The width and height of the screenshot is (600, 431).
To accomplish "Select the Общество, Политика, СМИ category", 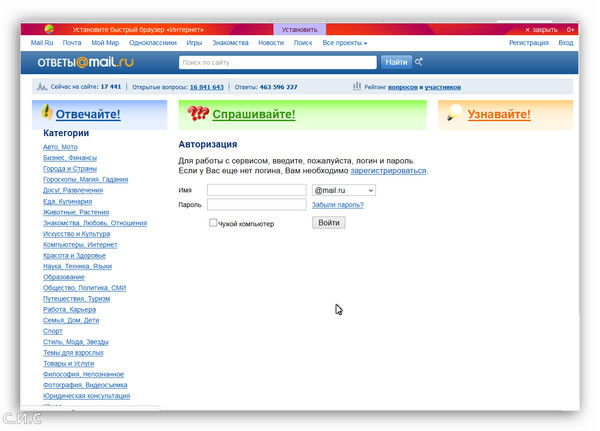I will (x=85, y=288).
